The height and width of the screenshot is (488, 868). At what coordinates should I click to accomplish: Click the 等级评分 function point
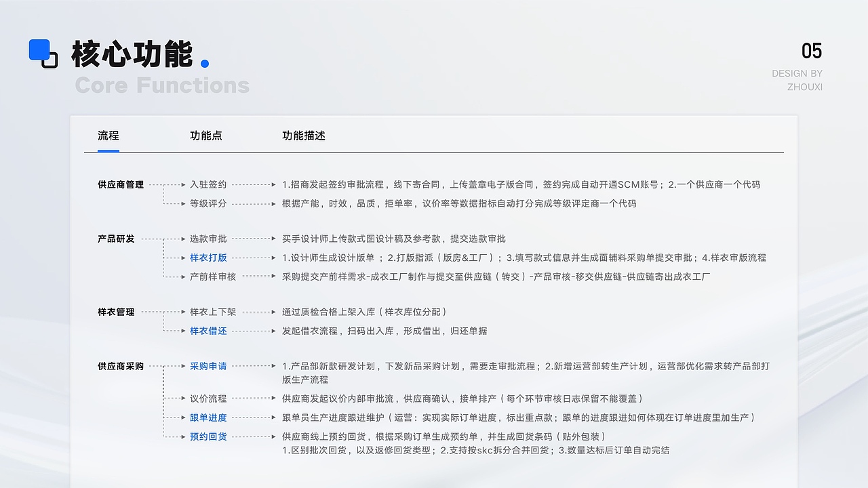[x=208, y=203]
